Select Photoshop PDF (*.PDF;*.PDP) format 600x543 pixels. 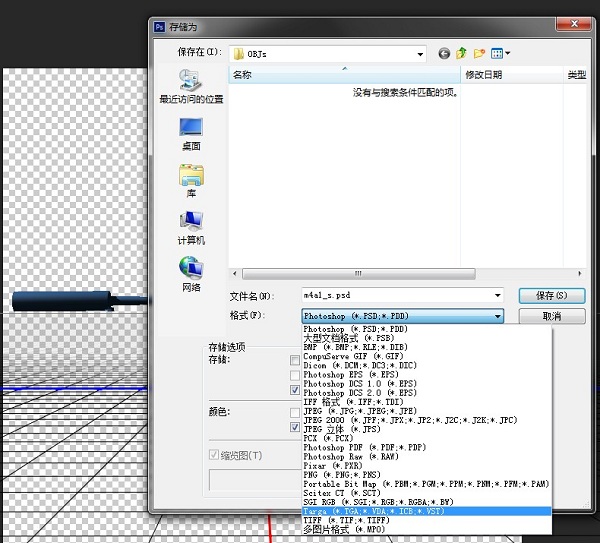[x=427, y=448]
